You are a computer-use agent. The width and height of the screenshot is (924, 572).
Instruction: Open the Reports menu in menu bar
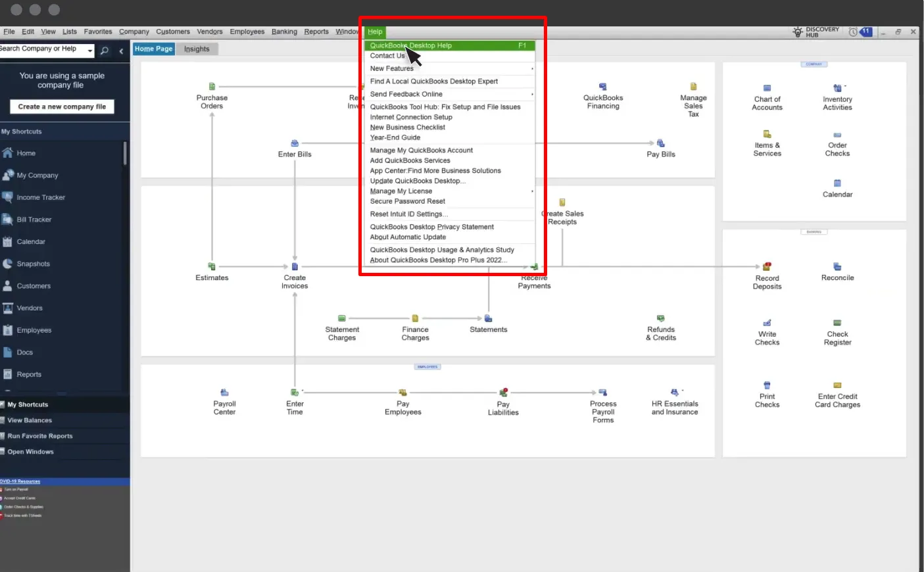click(x=316, y=32)
